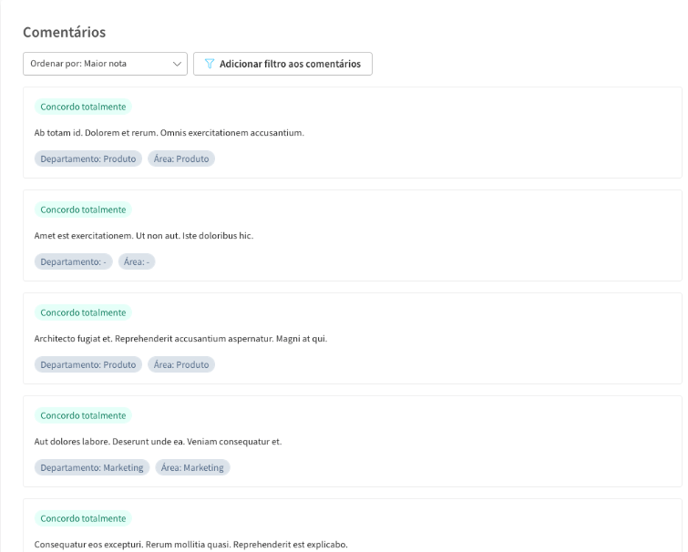Click 'Concordo totalmente' tag above 'Amet est exercitationem'
Screen dimensions: 688x552
[x=83, y=210]
